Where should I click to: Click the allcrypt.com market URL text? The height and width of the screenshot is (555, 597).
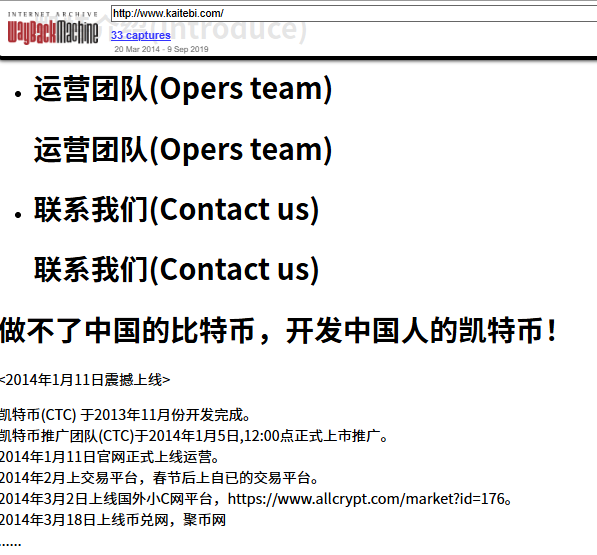(366, 499)
